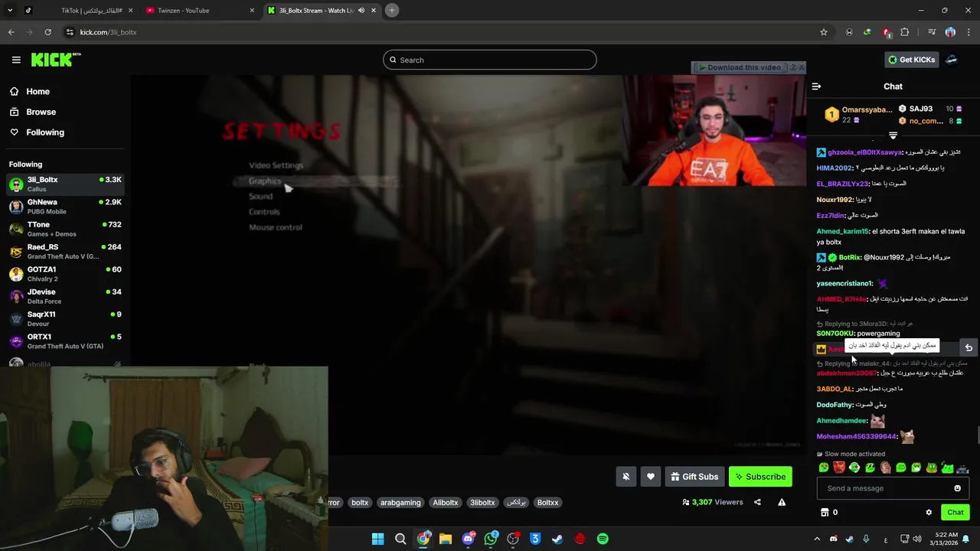Open JDevise channel in Following list

click(x=65, y=296)
